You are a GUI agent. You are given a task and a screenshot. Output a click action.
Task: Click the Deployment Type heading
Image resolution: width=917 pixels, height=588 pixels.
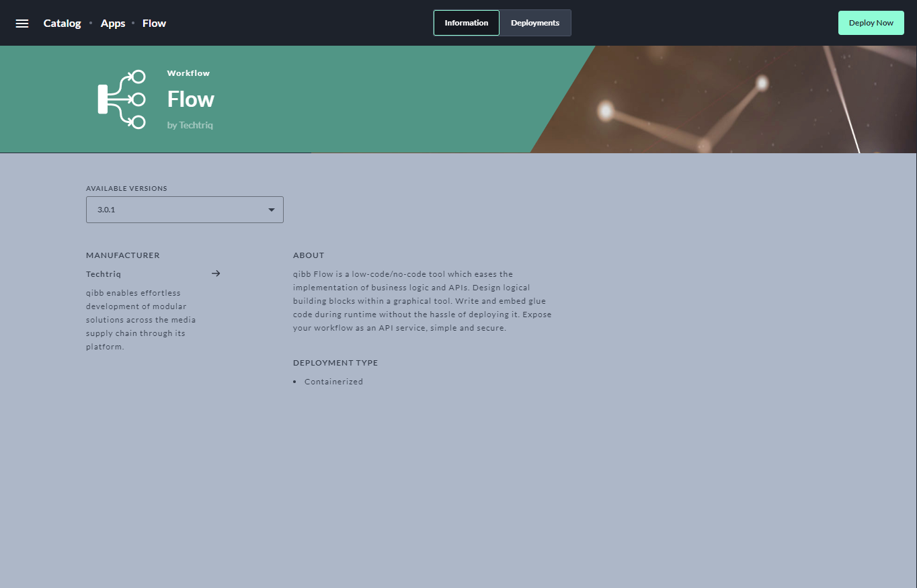click(x=335, y=363)
